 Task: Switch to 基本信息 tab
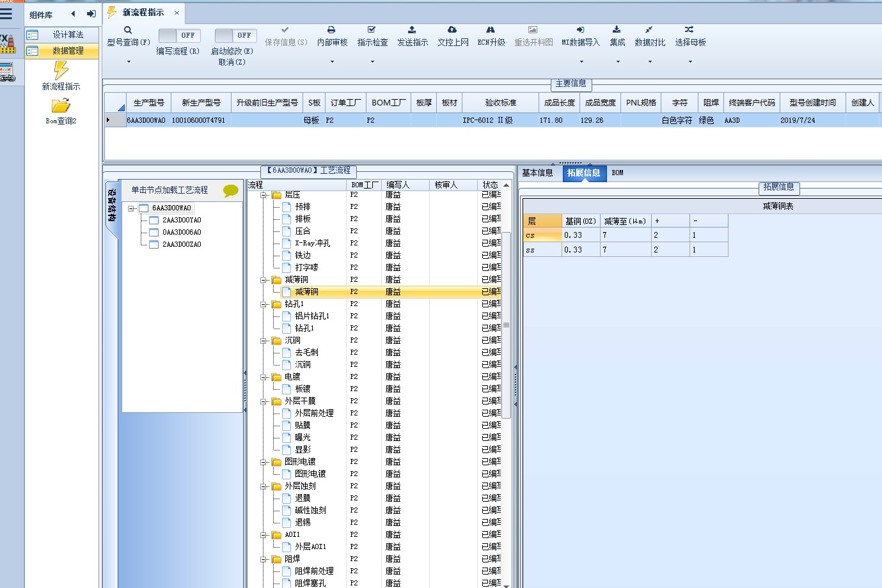coord(537,173)
